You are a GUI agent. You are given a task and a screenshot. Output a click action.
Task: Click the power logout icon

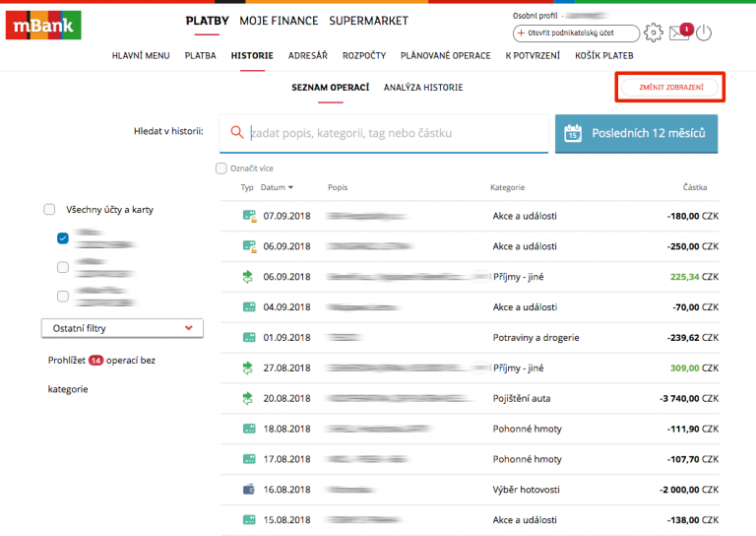pos(703,33)
